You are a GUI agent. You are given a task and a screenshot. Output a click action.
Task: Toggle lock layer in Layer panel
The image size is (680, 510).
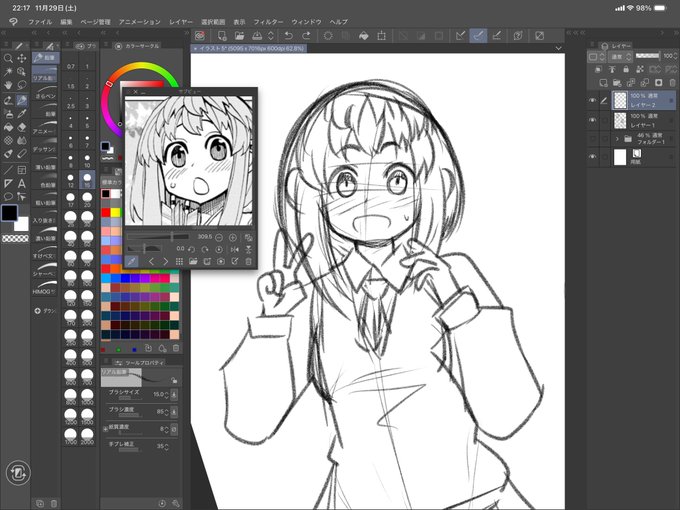626,69
